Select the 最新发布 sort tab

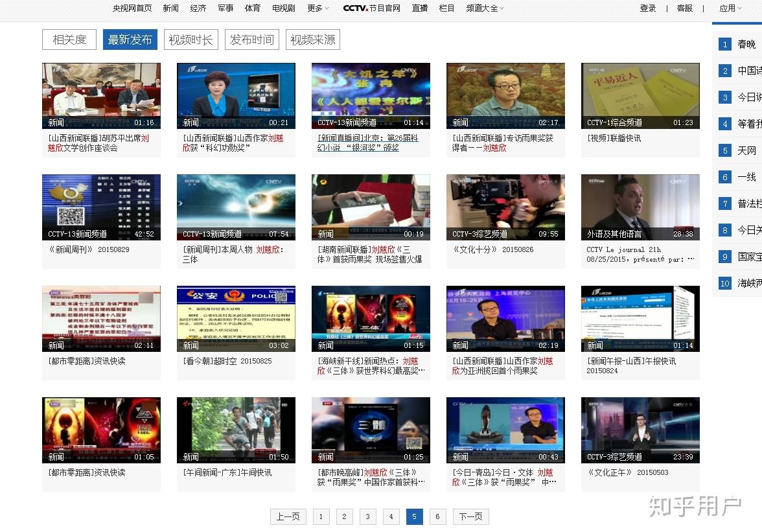[130, 40]
